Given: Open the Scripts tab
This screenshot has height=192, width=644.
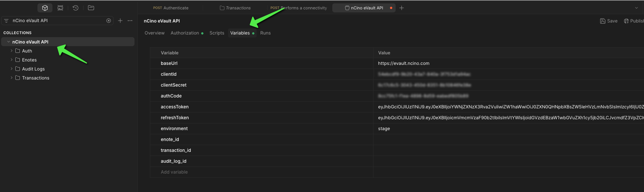Looking at the screenshot, I should tap(217, 33).
